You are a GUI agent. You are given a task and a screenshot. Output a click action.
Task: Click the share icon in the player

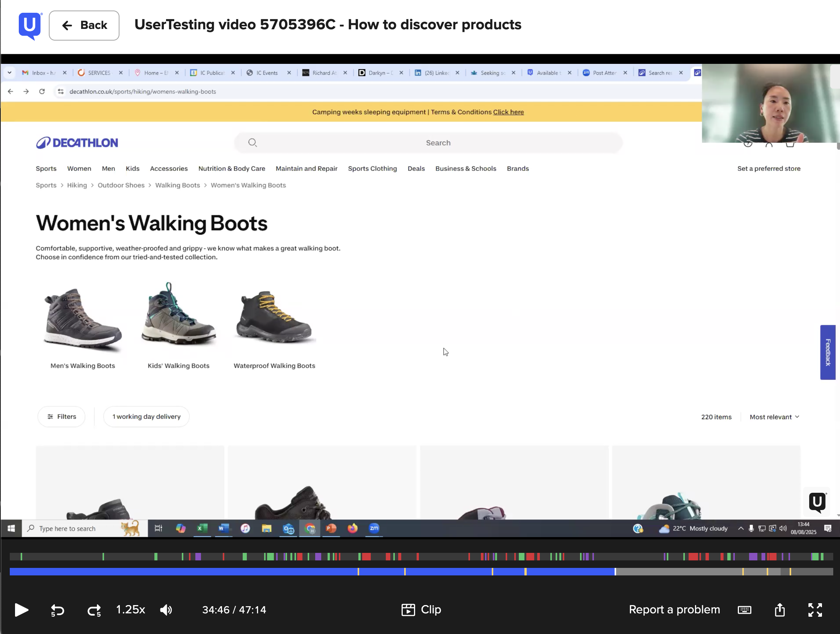coord(780,610)
